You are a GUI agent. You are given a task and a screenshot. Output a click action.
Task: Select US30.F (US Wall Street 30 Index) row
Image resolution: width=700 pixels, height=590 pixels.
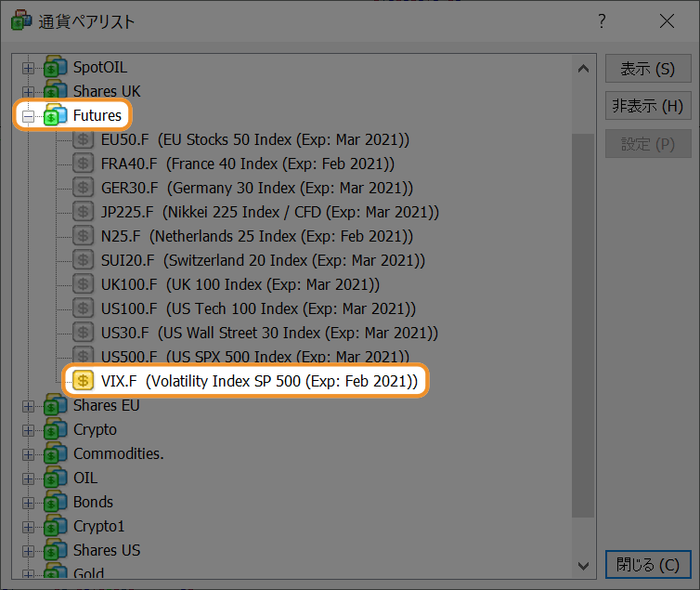[x=269, y=333]
